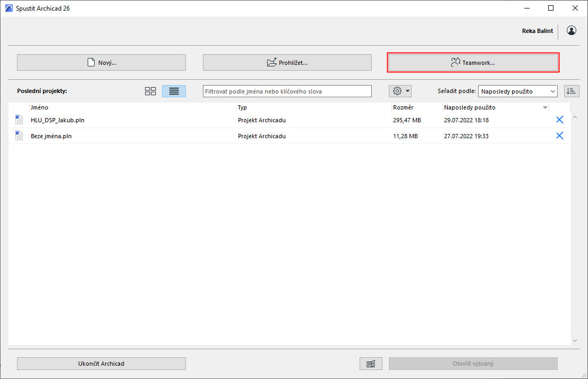Open the Teamwork... button
The height and width of the screenshot is (379, 588).
pyautogui.click(x=473, y=62)
